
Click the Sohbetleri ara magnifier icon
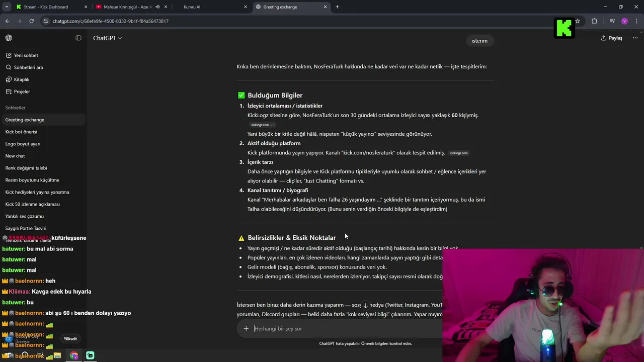point(9,67)
